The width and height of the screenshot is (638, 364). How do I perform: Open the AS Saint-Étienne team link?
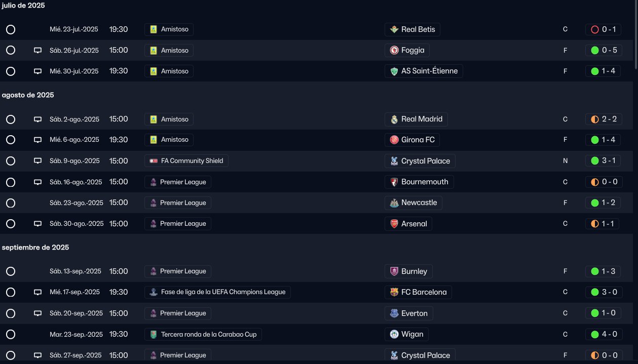pyautogui.click(x=429, y=71)
